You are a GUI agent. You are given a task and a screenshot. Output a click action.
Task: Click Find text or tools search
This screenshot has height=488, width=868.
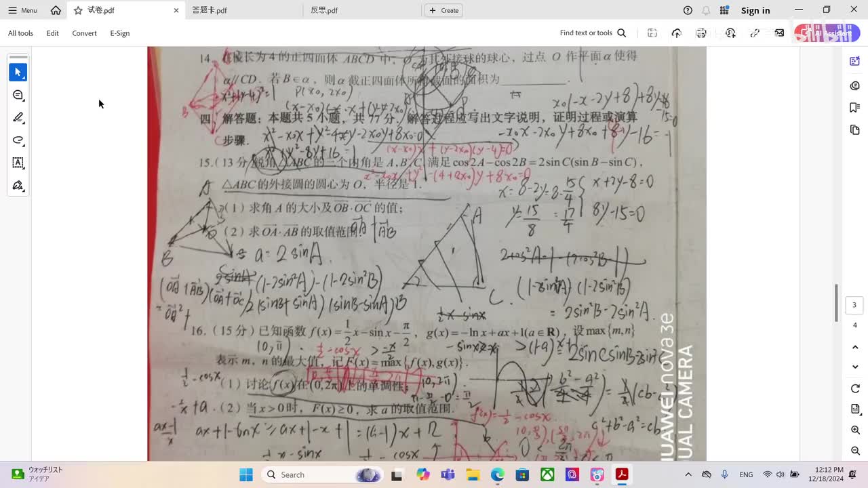point(593,33)
